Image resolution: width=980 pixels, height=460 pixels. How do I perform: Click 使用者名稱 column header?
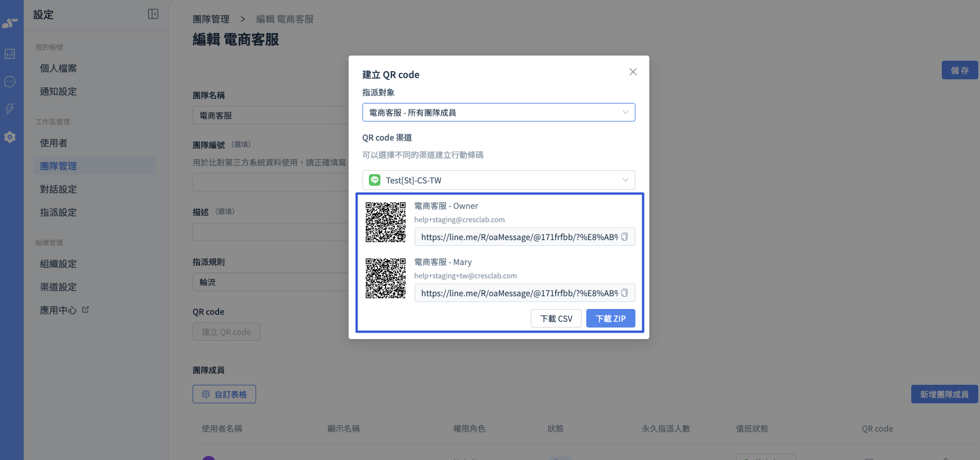pyautogui.click(x=222, y=429)
